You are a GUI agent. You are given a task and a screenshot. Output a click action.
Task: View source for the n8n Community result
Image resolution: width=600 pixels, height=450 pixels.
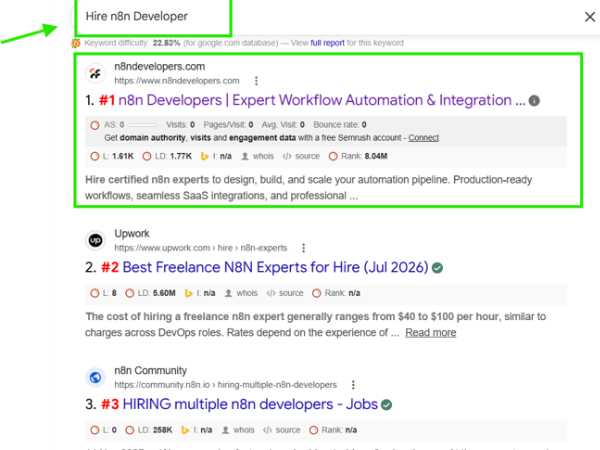click(282, 430)
